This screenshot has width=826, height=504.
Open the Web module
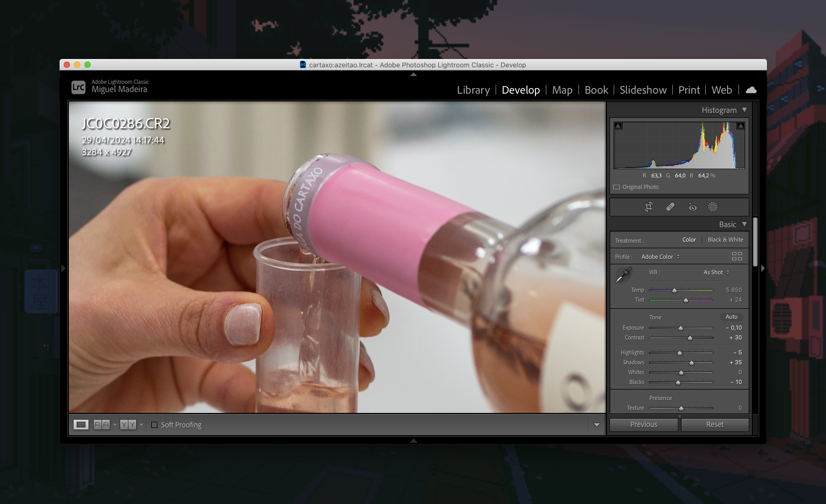[722, 90]
